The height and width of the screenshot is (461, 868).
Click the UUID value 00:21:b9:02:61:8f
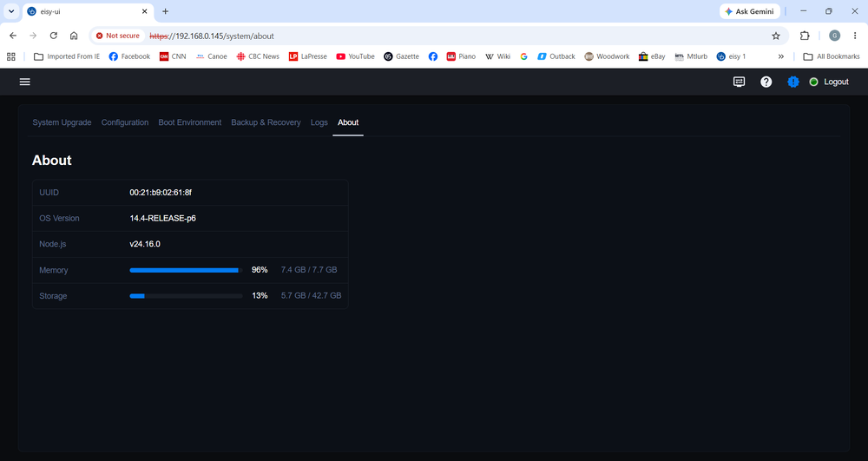coord(161,193)
